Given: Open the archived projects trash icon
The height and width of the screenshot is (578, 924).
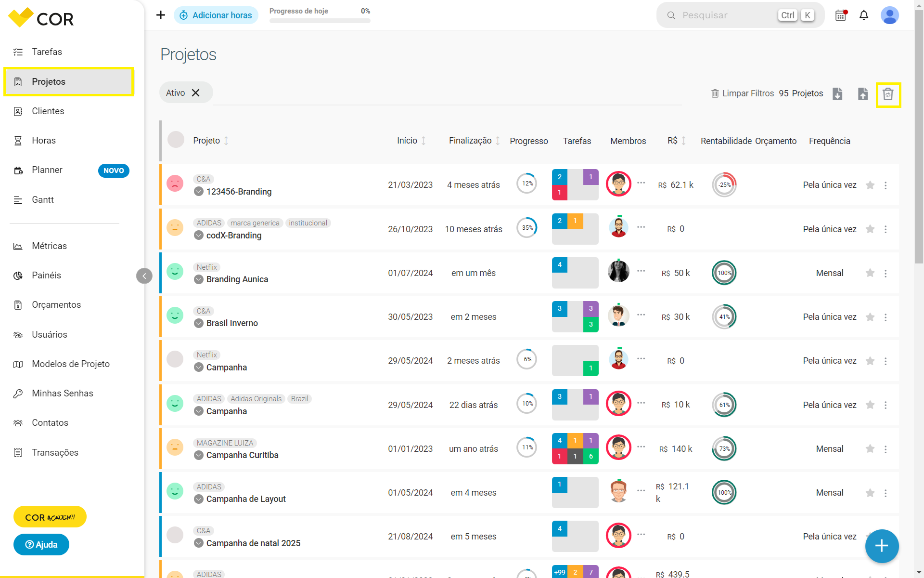Looking at the screenshot, I should click(x=888, y=94).
